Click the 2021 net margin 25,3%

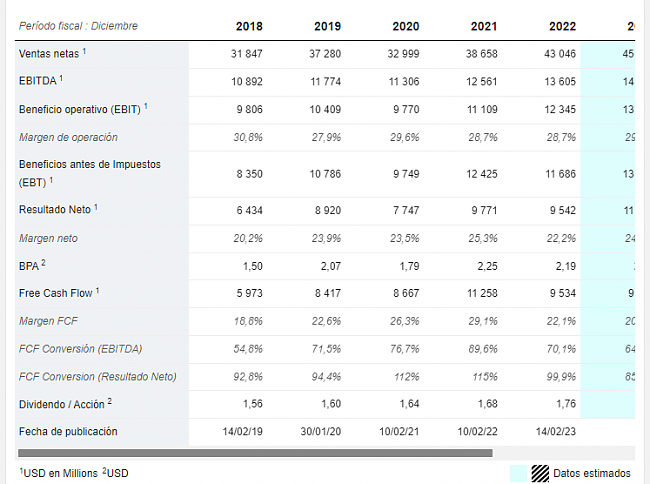point(483,238)
